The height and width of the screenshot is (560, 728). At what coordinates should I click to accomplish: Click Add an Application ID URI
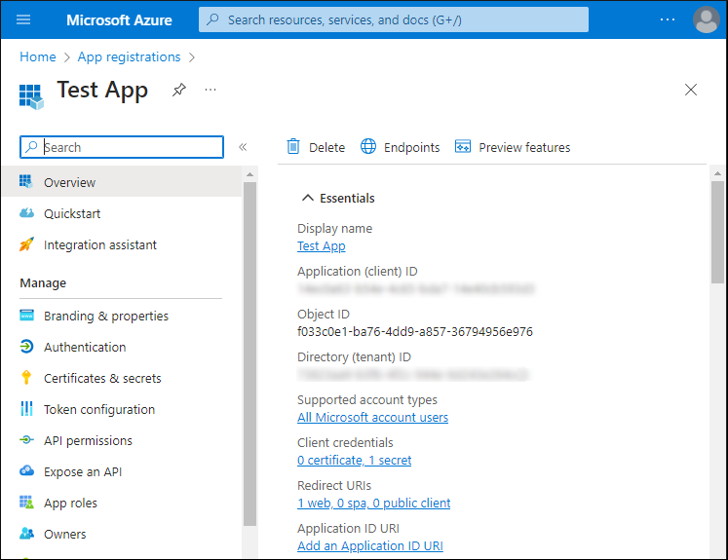point(370,545)
